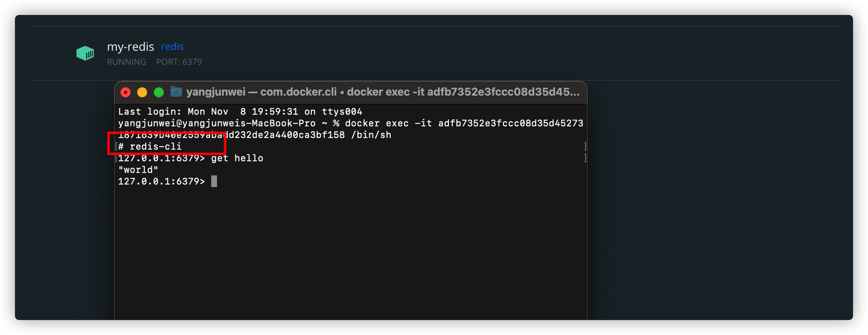Click the last 127.0.0.1:6379> prompt
868x335 pixels.
(161, 182)
